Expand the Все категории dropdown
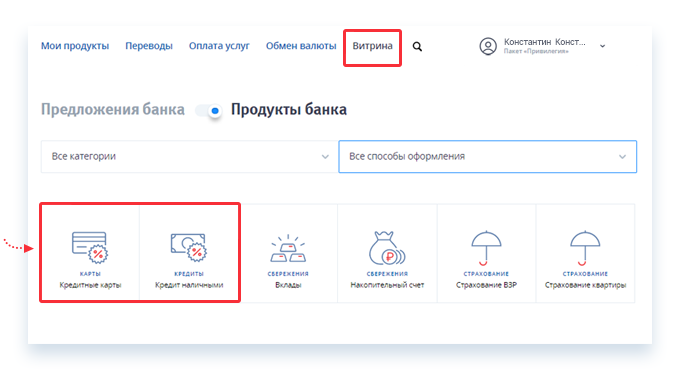This screenshot has height=372, width=680. 189,157
